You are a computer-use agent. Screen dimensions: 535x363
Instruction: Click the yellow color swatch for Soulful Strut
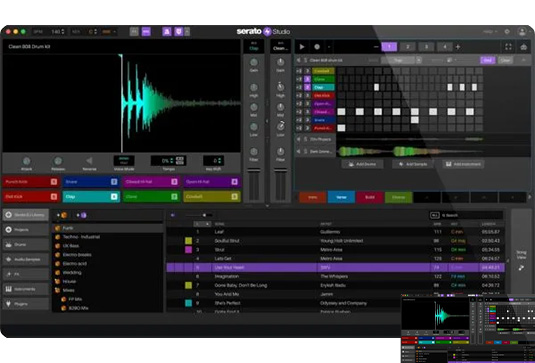point(188,241)
